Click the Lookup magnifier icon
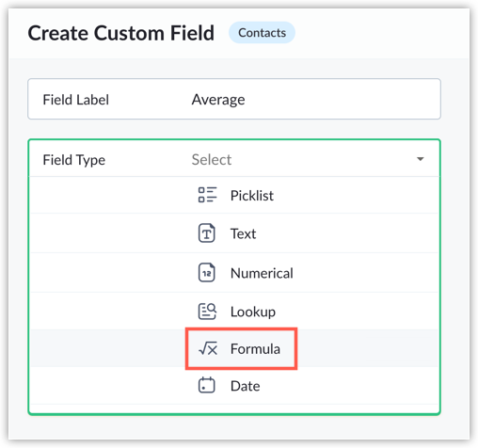 coord(207,312)
